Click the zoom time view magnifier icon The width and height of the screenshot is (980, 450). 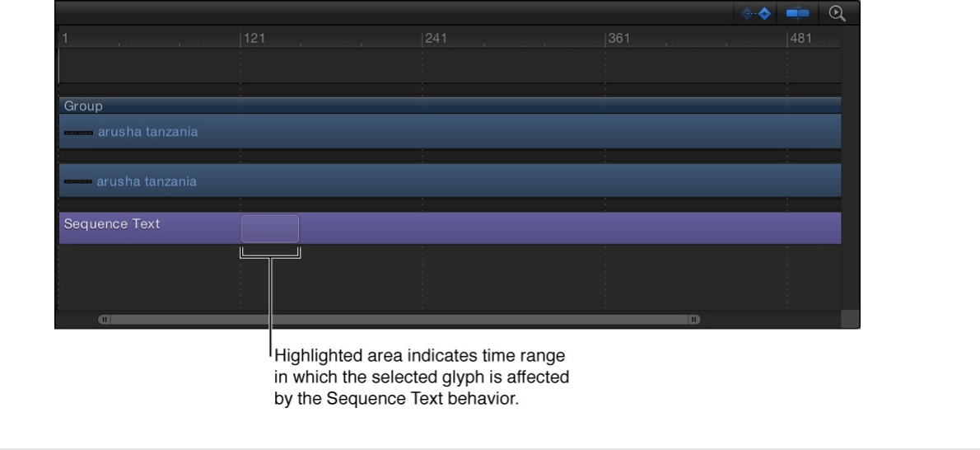[x=838, y=13]
